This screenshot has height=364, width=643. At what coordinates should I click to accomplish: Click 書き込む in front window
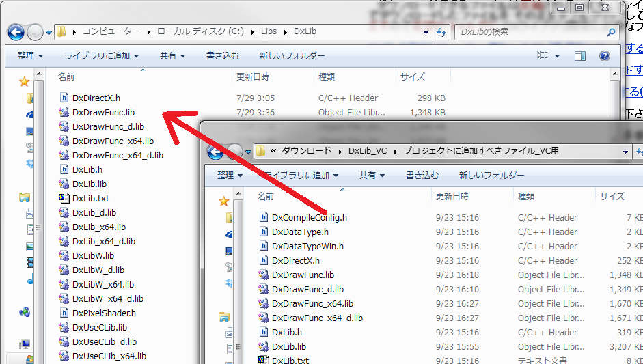[422, 176]
